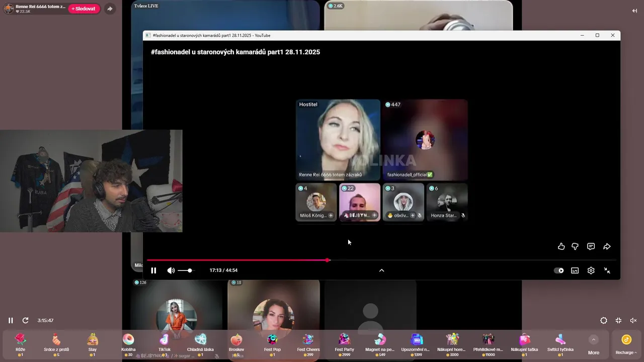Send the Fest Party gift
Viewport: 644px width, 362px height.
(345, 344)
